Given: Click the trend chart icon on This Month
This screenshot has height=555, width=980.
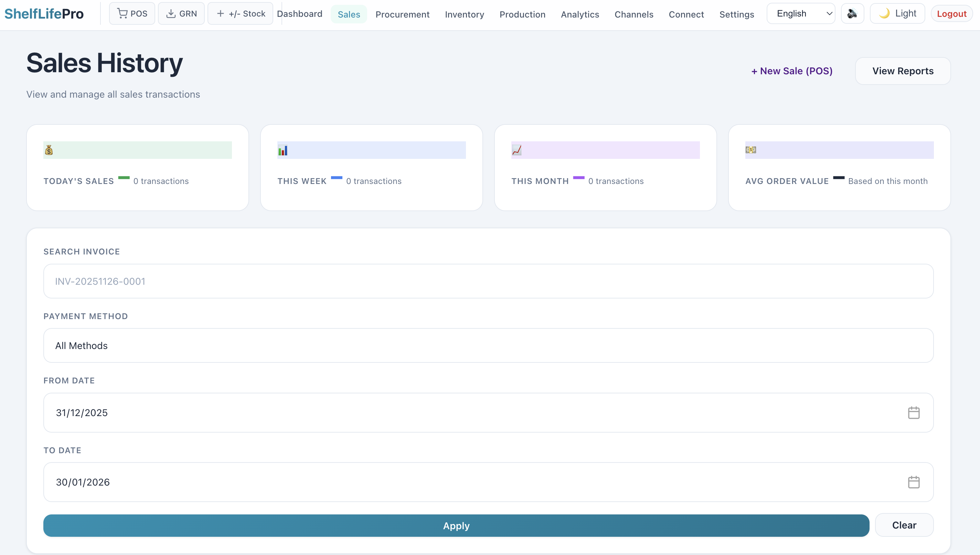Looking at the screenshot, I should point(517,150).
